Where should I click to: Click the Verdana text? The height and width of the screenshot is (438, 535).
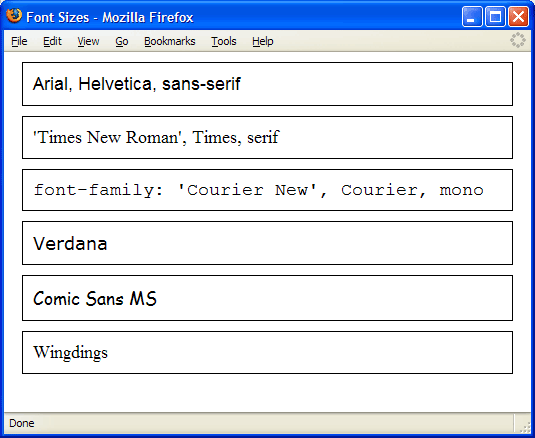(x=70, y=243)
